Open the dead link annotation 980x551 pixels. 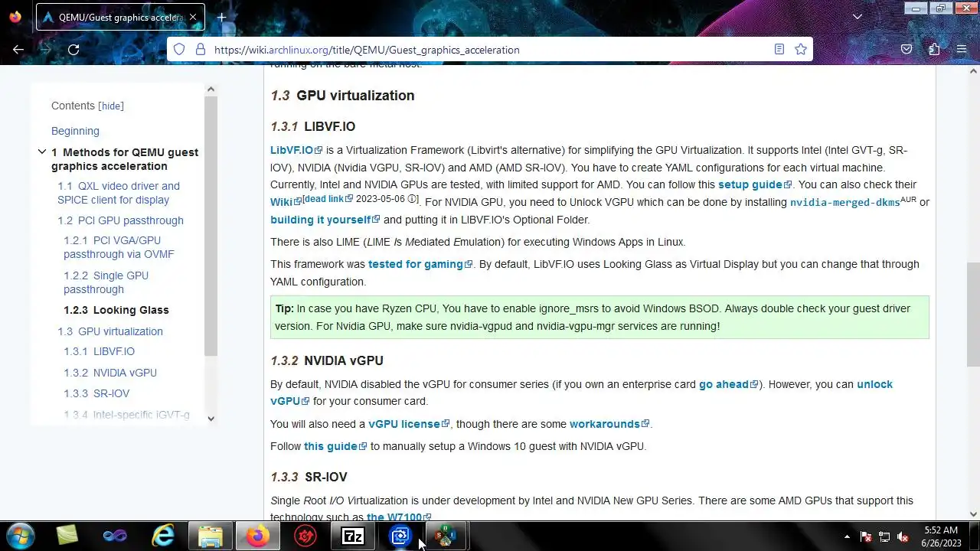(329, 199)
